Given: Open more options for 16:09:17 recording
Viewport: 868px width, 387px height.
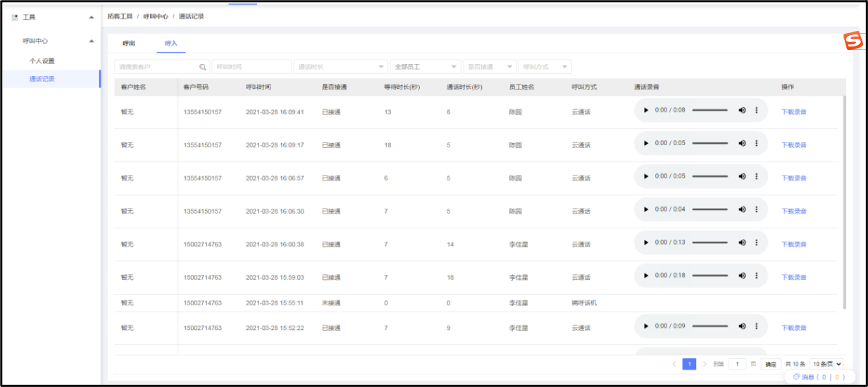Looking at the screenshot, I should click(x=757, y=143).
